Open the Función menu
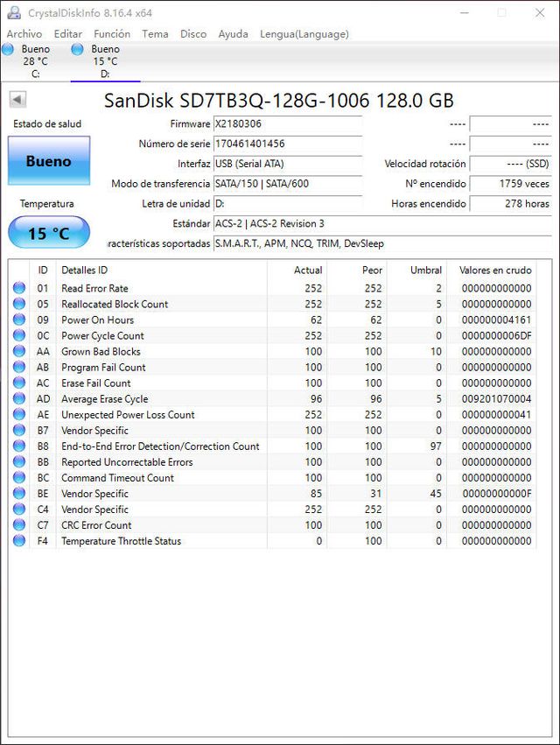This screenshot has width=560, height=745. click(x=112, y=34)
